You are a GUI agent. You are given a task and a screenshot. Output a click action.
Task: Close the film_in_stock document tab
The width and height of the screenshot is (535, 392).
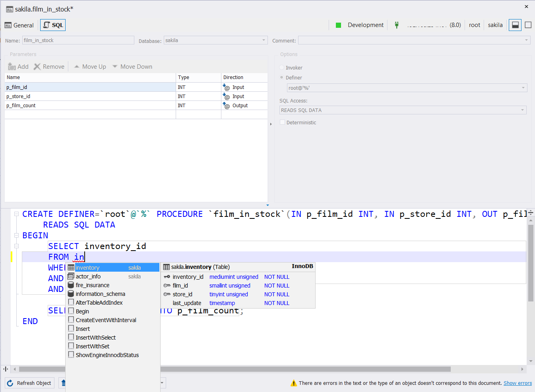click(526, 7)
